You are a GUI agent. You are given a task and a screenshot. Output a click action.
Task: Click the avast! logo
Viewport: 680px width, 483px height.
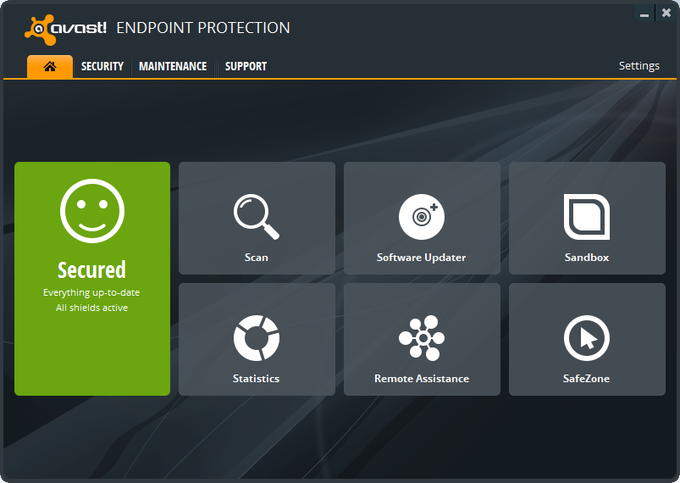pyautogui.click(x=65, y=29)
